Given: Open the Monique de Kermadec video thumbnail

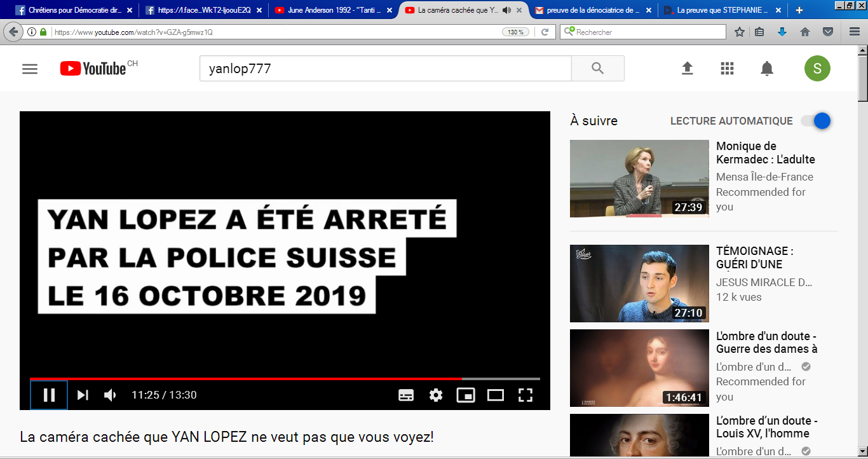Looking at the screenshot, I should click(639, 179).
